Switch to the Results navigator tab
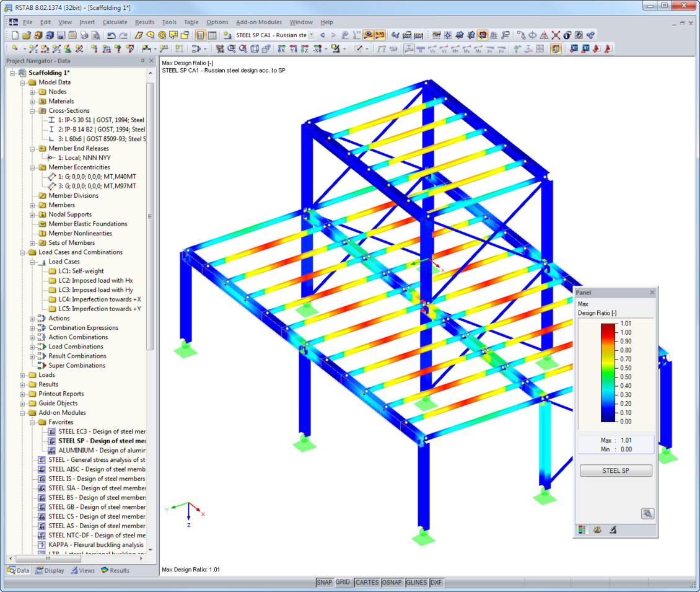This screenshot has width=700, height=592. point(115,570)
